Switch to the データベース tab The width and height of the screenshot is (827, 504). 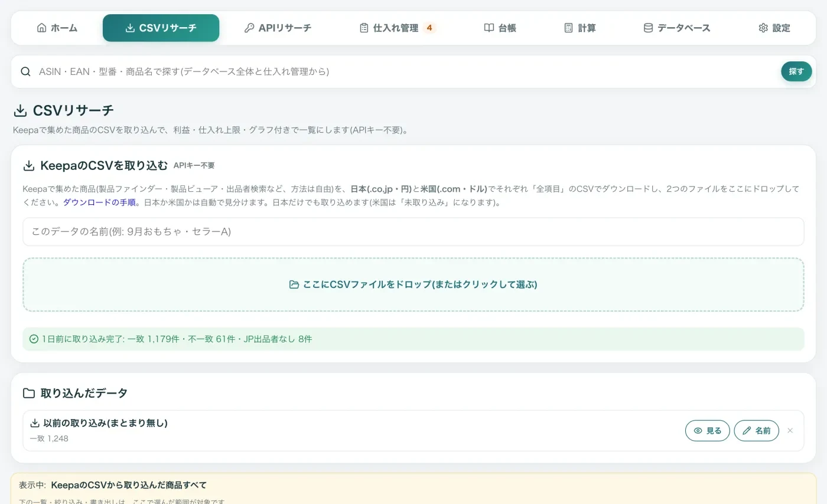coord(676,28)
